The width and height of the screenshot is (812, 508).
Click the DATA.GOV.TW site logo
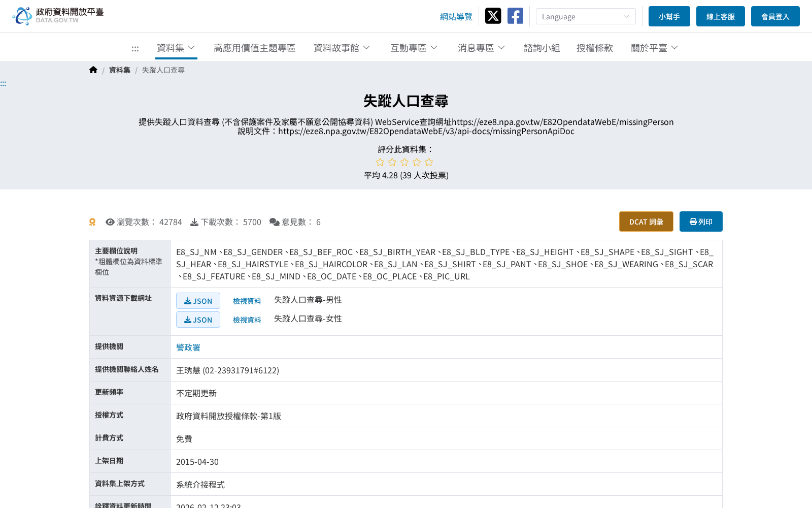[58, 16]
